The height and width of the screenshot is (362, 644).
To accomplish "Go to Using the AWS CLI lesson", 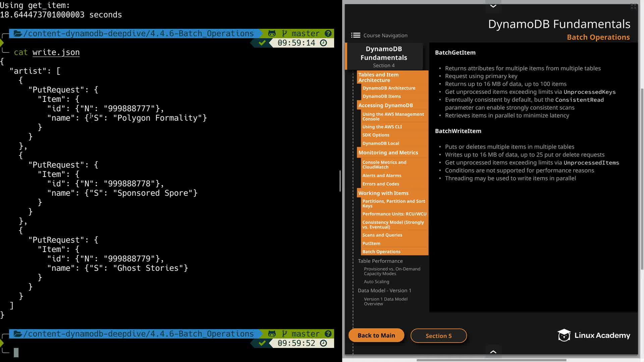I will [382, 127].
